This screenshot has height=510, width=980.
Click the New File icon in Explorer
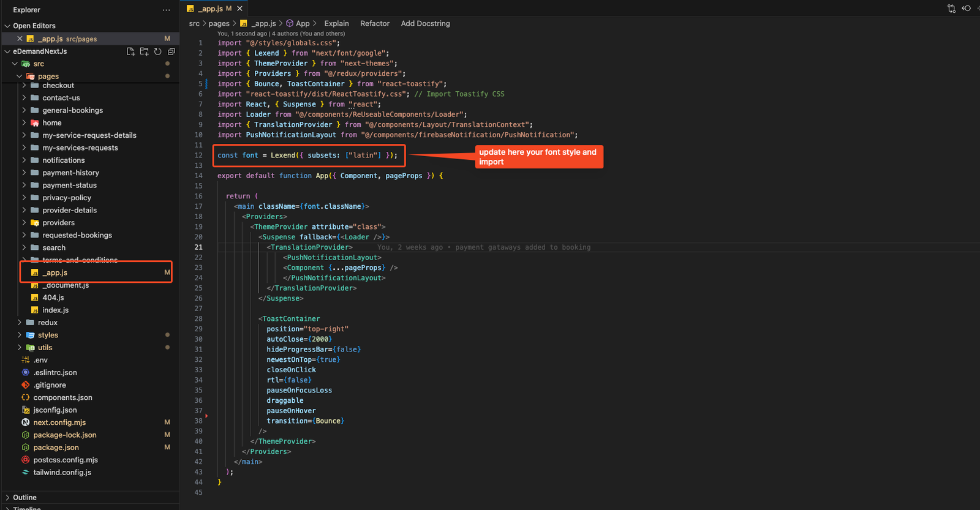[130, 51]
